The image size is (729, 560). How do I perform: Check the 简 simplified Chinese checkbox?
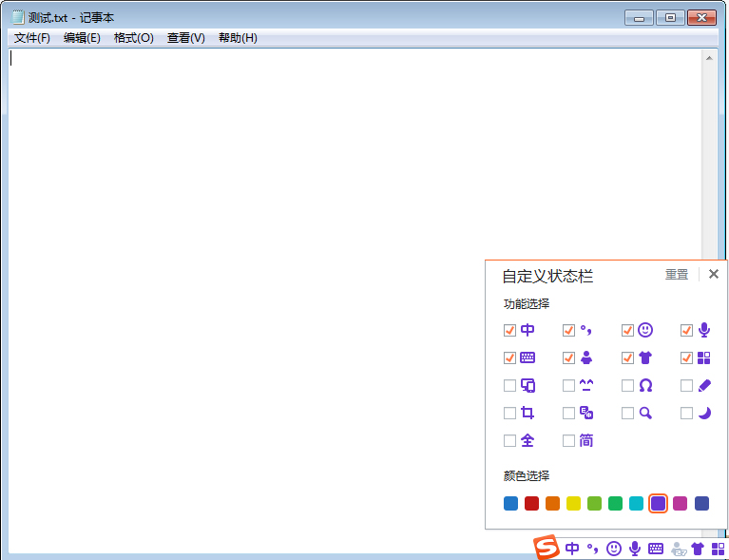(x=569, y=441)
